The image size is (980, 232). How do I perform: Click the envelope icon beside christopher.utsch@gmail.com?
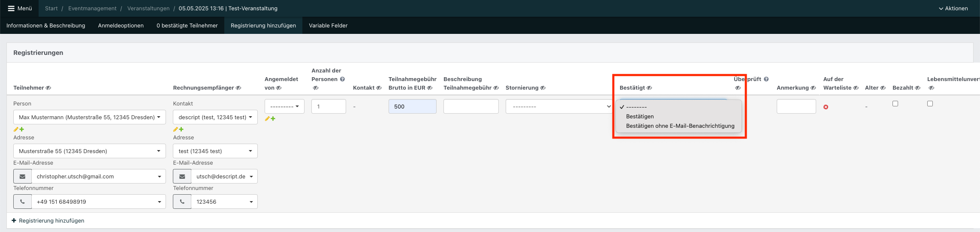22,176
